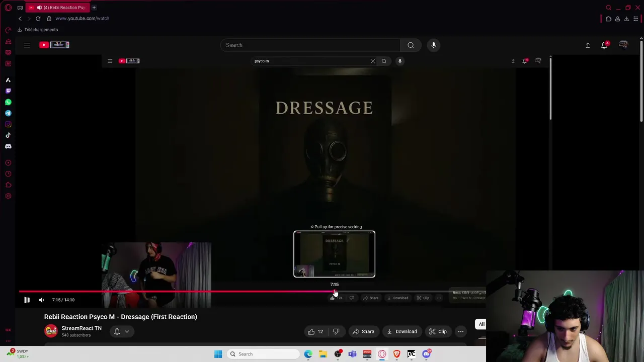
Task: Open YouTube upload/create button
Action: tap(588, 45)
